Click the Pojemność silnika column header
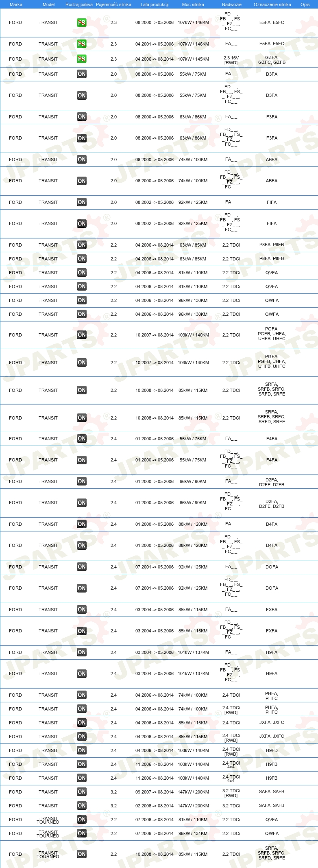Image resolution: width=318 pixels, height=868 pixels. tap(113, 4)
